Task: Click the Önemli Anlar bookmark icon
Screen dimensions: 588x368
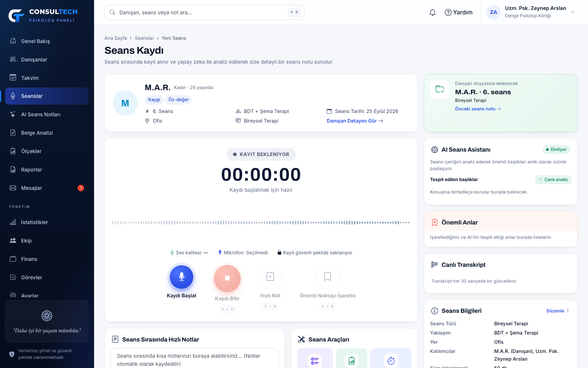Action: 434,223
